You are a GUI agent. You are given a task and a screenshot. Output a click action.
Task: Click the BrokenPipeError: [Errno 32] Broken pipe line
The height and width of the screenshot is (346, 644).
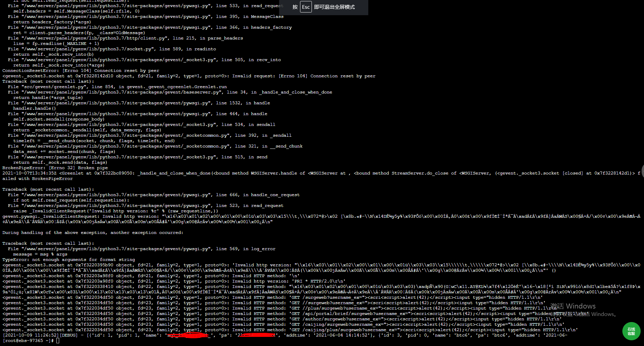(x=55, y=168)
